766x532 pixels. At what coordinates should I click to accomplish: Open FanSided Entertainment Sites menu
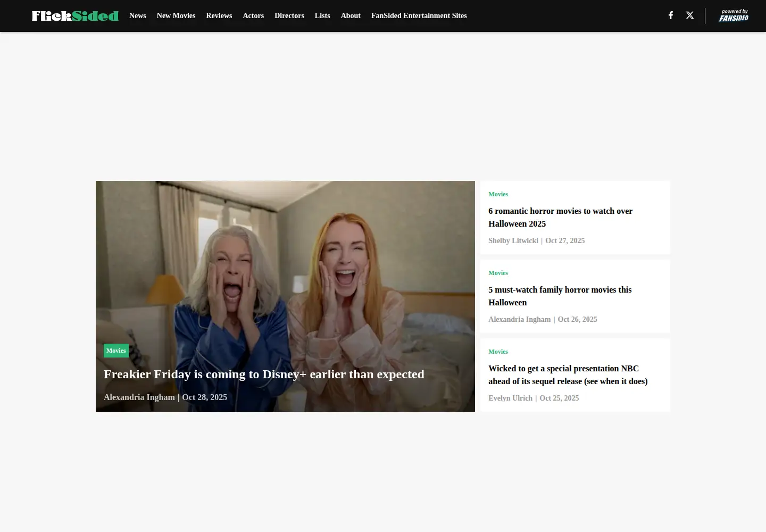419,16
